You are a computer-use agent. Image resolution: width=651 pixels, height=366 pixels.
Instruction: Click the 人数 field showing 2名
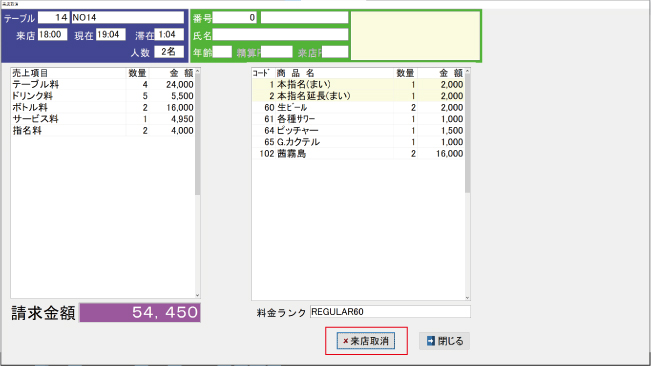click(x=169, y=52)
